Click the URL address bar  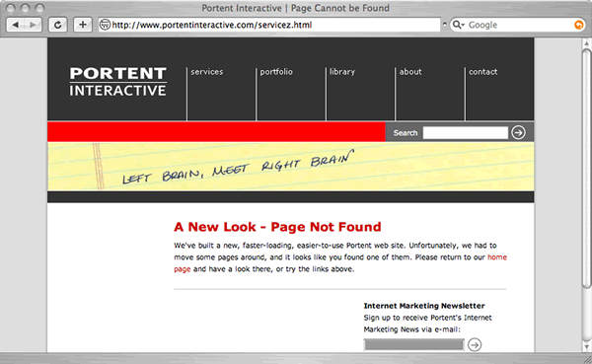pos(269,25)
